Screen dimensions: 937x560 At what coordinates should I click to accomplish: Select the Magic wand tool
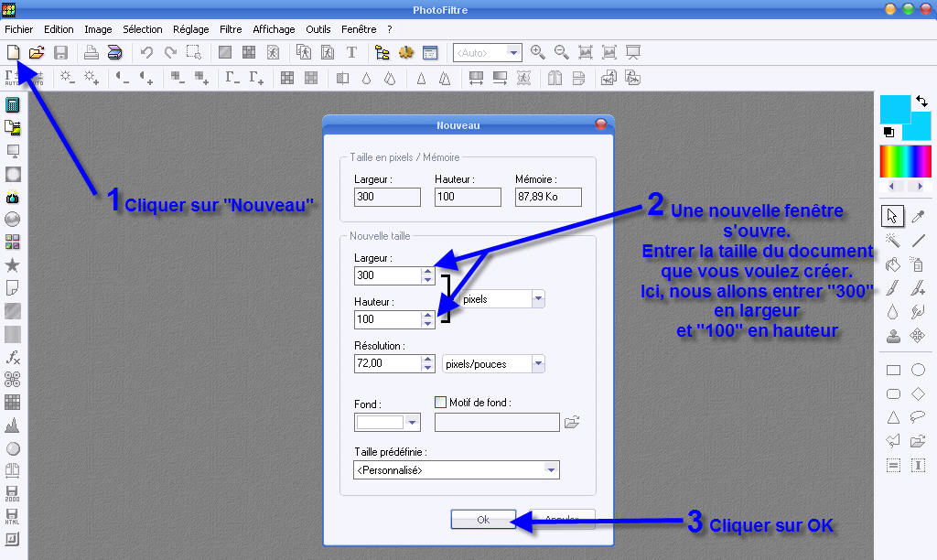[x=893, y=240]
